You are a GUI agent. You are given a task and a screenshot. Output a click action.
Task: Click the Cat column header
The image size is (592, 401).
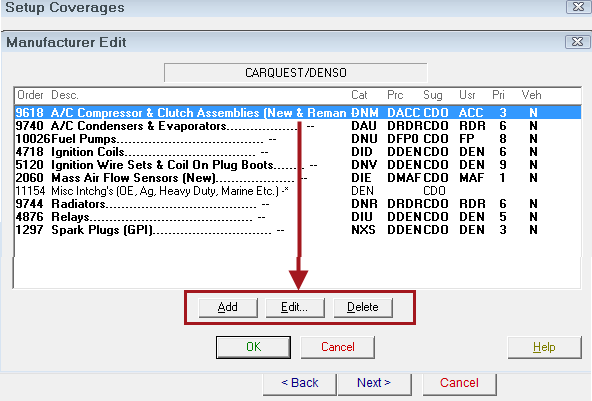point(359,95)
